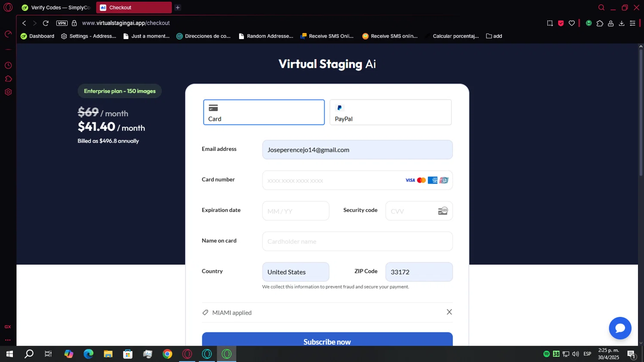The image size is (644, 362).
Task: Click the Security code CVV field
Action: click(x=419, y=211)
